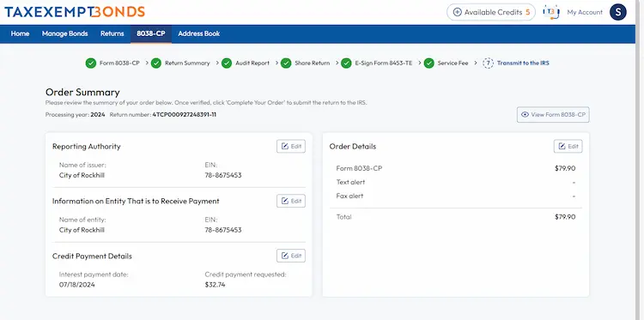Click View Form 8038-CP button
The image size is (644, 320).
pos(553,115)
